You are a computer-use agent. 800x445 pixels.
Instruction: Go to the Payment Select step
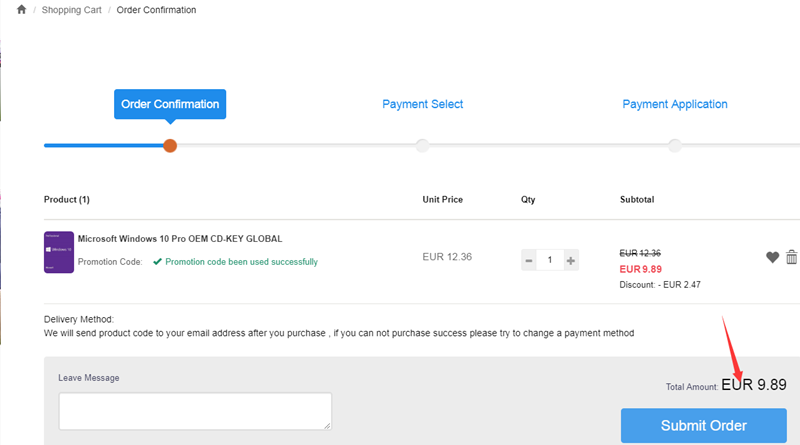422,104
